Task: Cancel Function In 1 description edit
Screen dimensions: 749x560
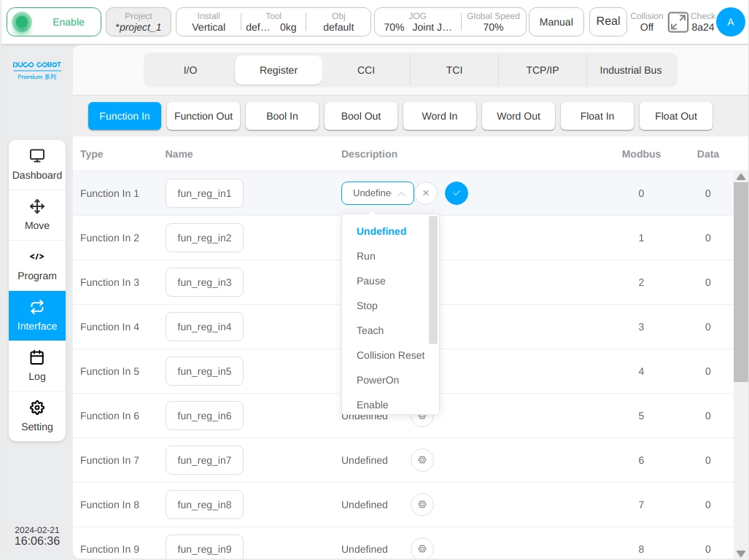Action: (426, 193)
